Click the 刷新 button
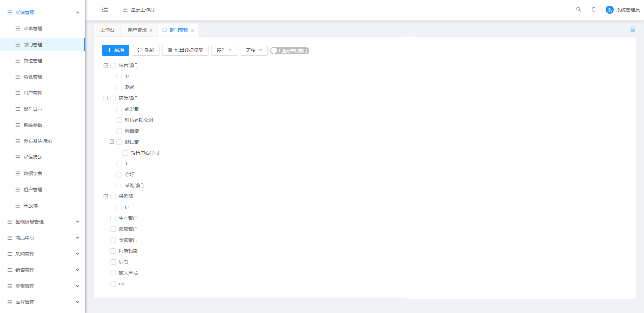The image size is (644, 313). 146,50
